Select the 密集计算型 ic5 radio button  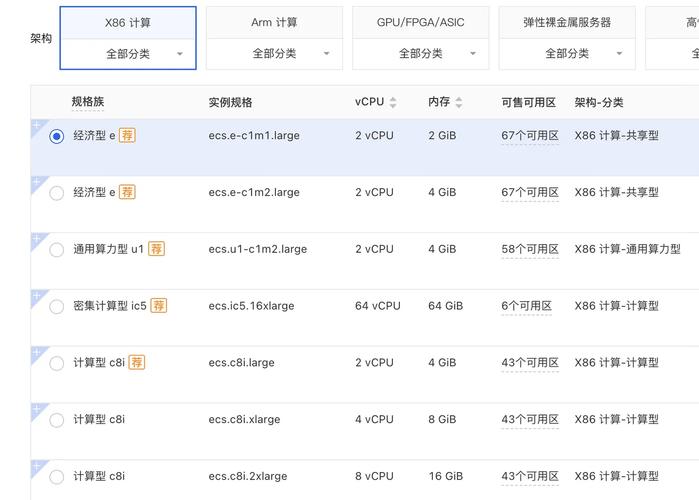(56, 306)
